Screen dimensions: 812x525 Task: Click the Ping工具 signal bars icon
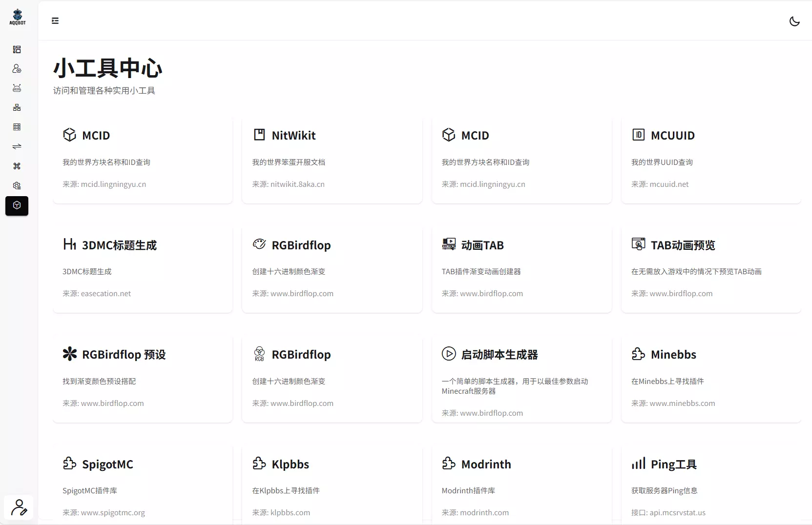click(638, 463)
